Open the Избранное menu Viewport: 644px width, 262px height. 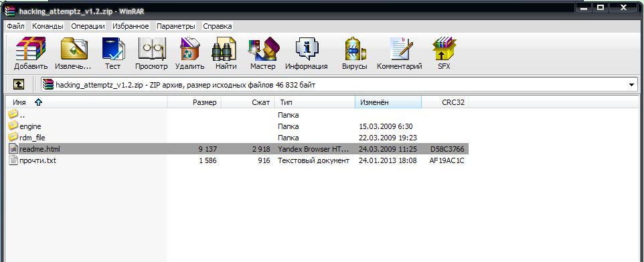[x=131, y=26]
